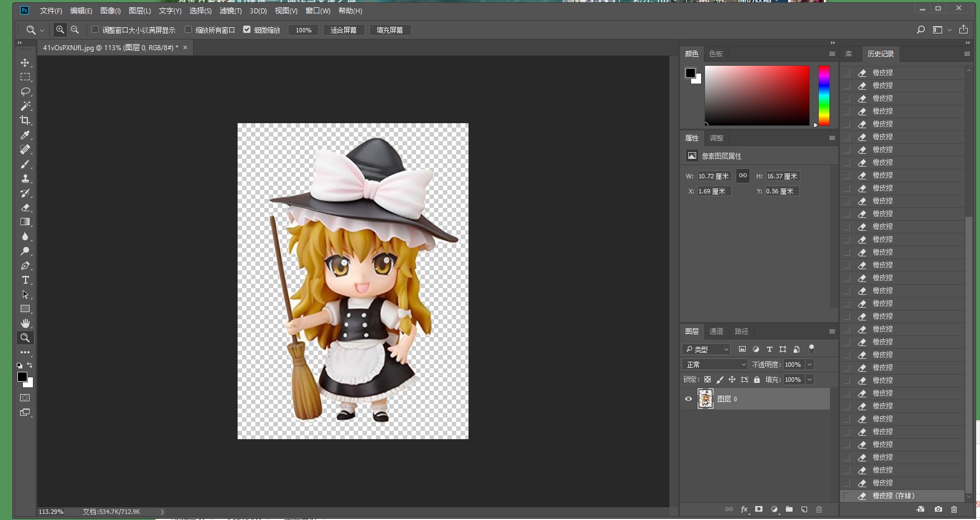980x520 pixels.
Task: Activate the Eyedropper tool
Action: tap(25, 135)
